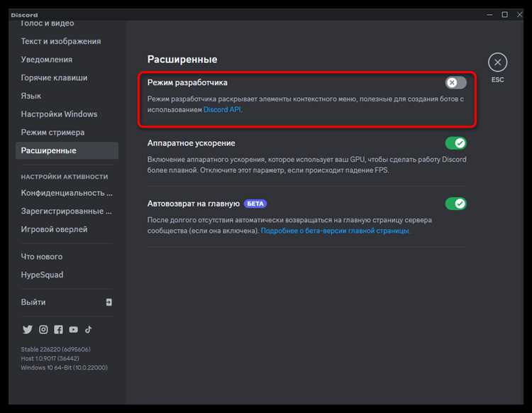
Task: Enable the Режим разработчика toggle
Action: pyautogui.click(x=455, y=82)
